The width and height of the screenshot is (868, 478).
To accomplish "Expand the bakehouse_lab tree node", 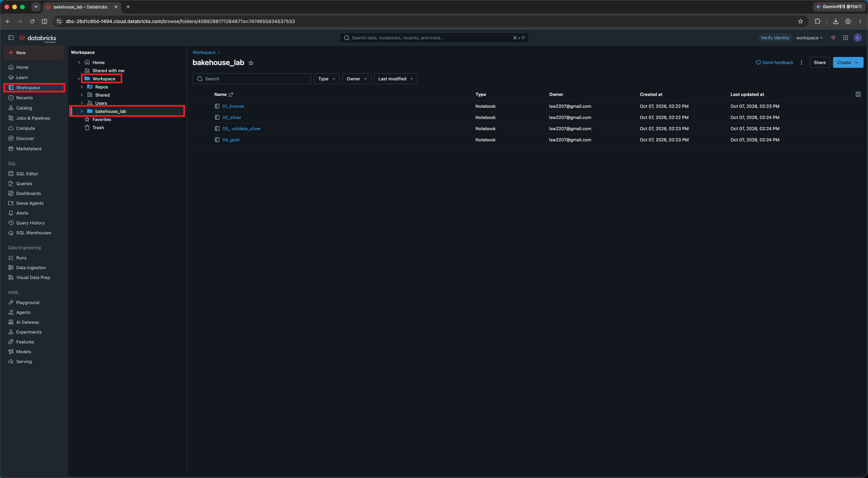I will 82,111.
